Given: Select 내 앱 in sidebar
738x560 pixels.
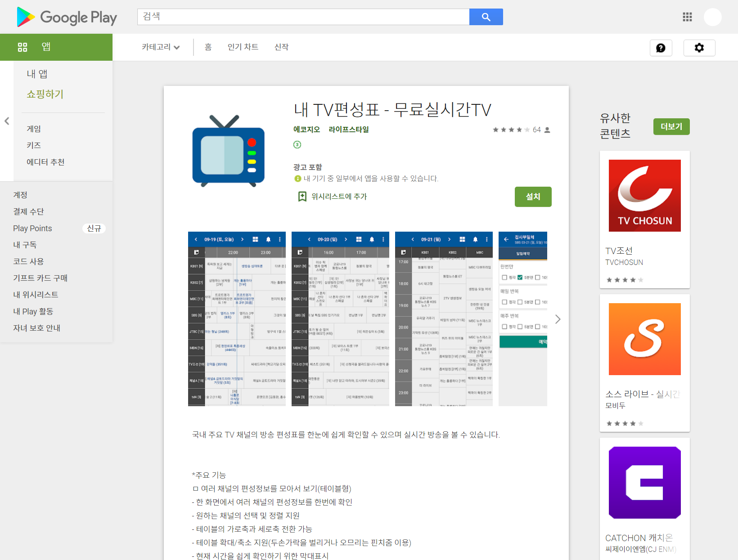Looking at the screenshot, I should click(x=37, y=74).
